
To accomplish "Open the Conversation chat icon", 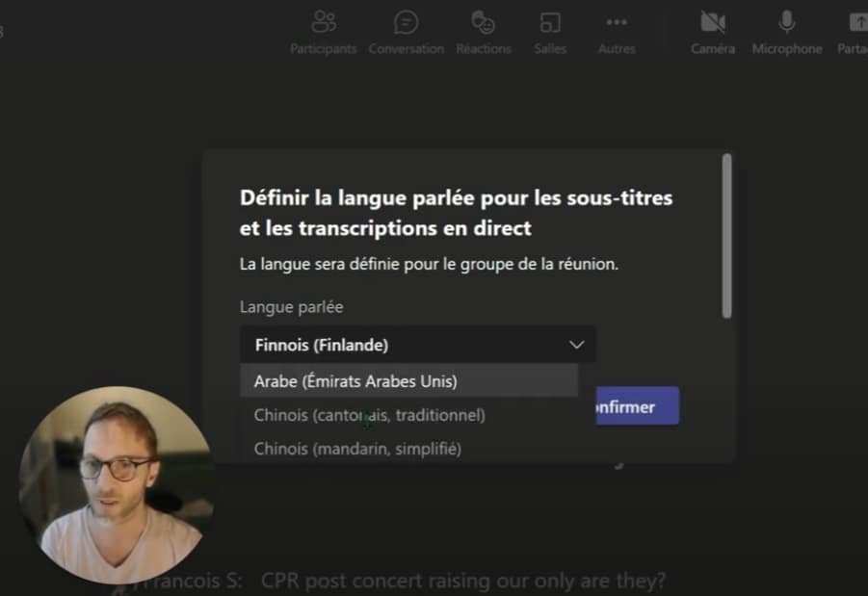I will pyautogui.click(x=406, y=22).
